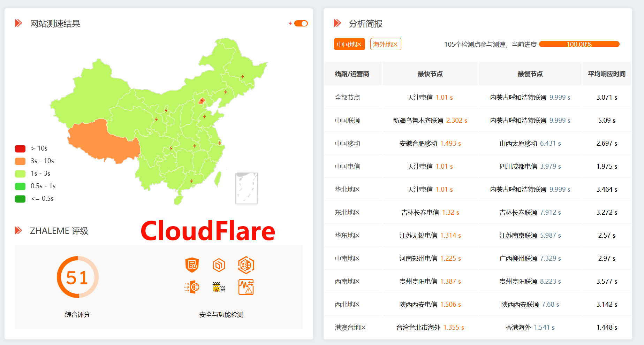This screenshot has width=644, height=345.
Task: Click 河南郑州电信 1.225 s fastest node
Action: (430, 259)
